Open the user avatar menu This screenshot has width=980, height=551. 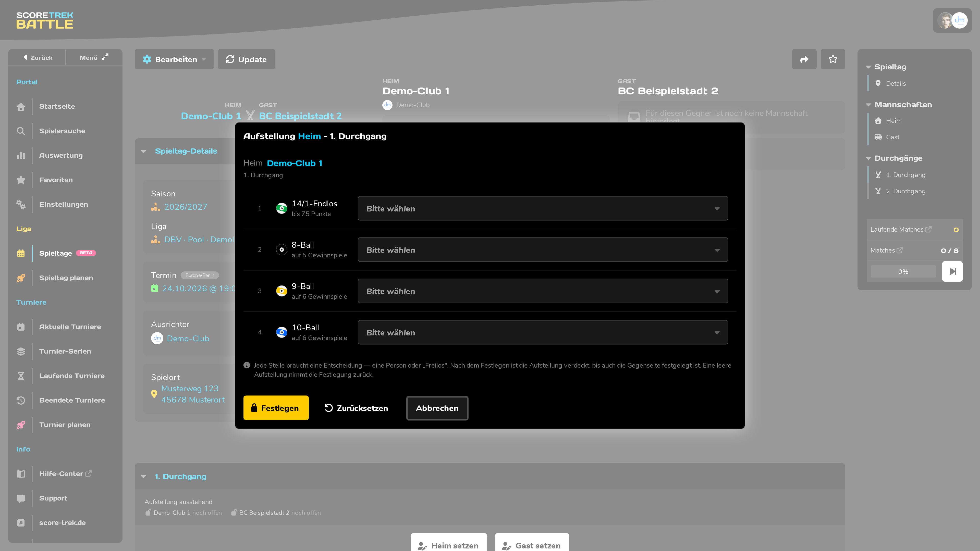[952, 20]
